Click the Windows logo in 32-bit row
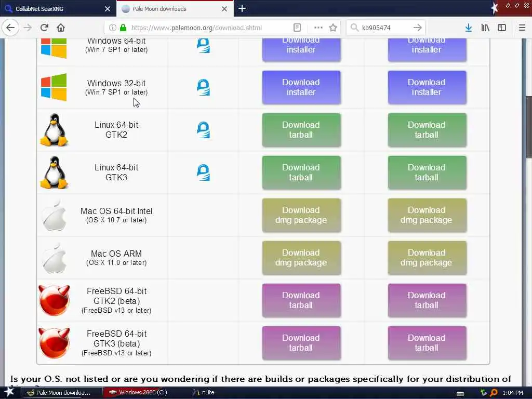 coord(54,87)
